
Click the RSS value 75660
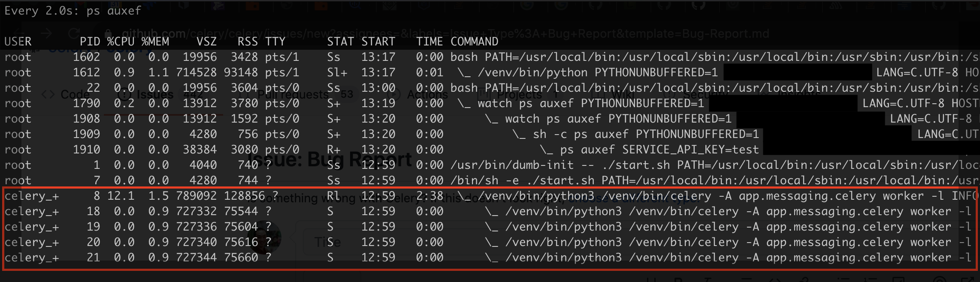[241, 258]
